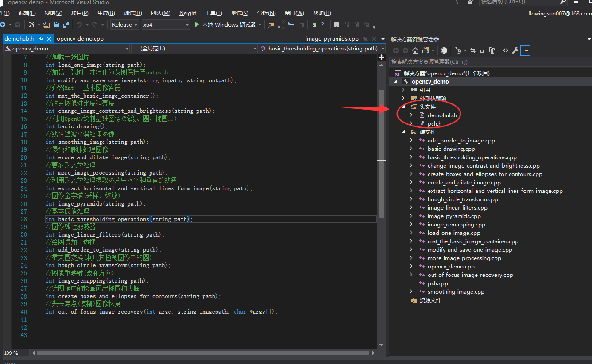Open the Release configuration dropdown
592x364 pixels.
point(124,25)
